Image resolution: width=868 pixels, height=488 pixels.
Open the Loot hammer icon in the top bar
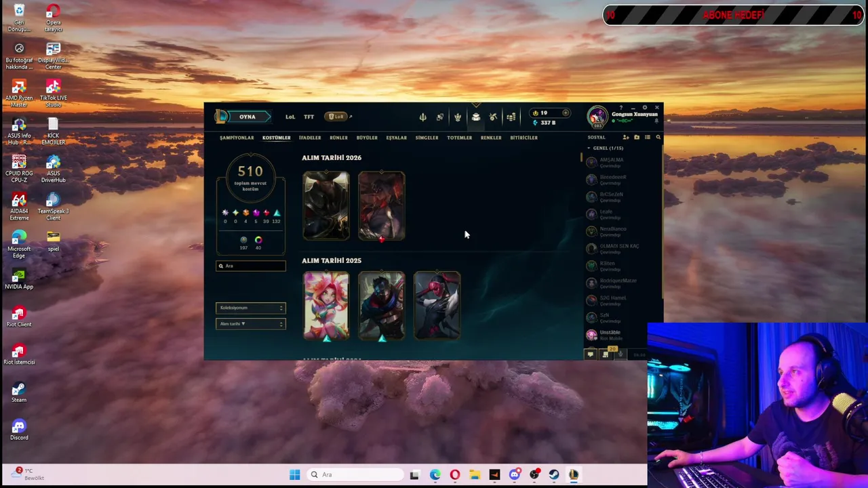[493, 117]
